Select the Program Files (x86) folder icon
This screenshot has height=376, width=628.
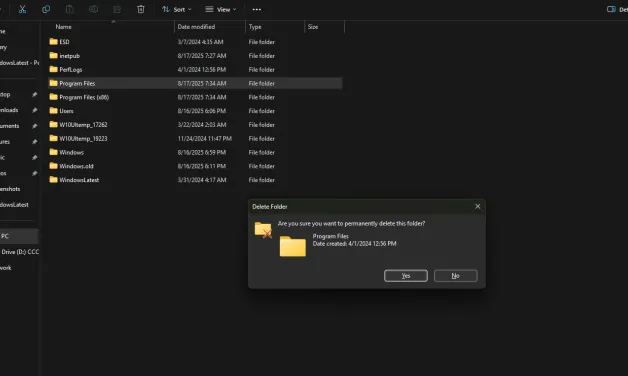coord(53,97)
